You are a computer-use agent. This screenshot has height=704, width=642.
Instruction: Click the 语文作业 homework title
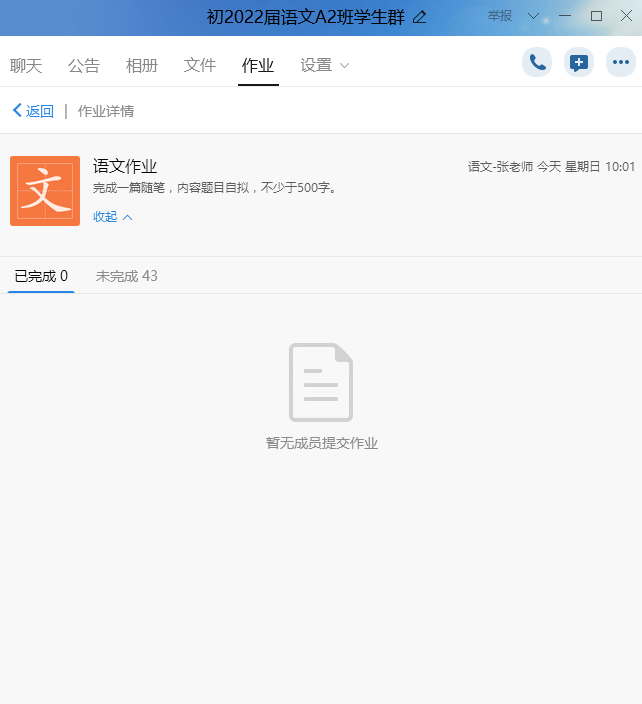125,166
